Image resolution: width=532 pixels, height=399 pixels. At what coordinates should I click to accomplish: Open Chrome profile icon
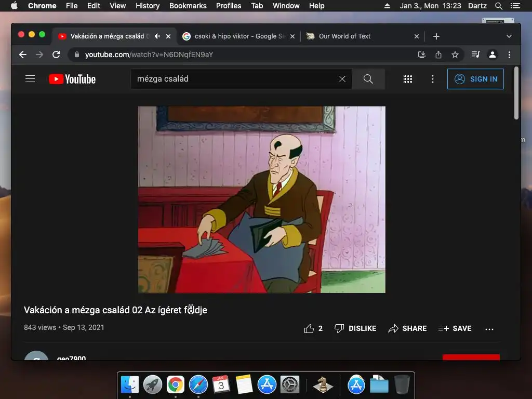point(493,55)
